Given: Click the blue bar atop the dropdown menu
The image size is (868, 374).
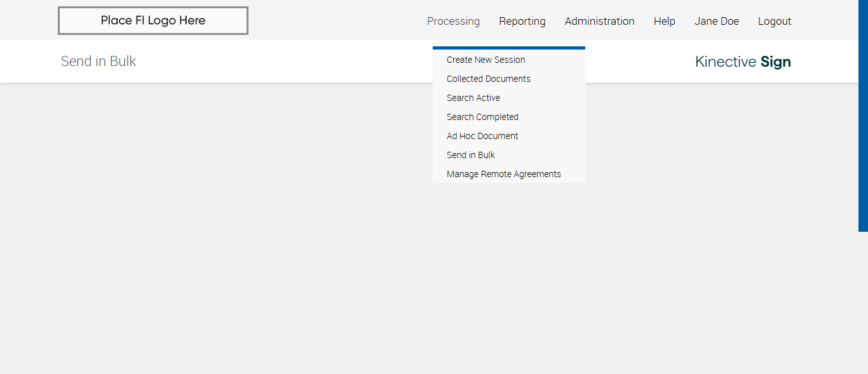Looking at the screenshot, I should (508, 48).
